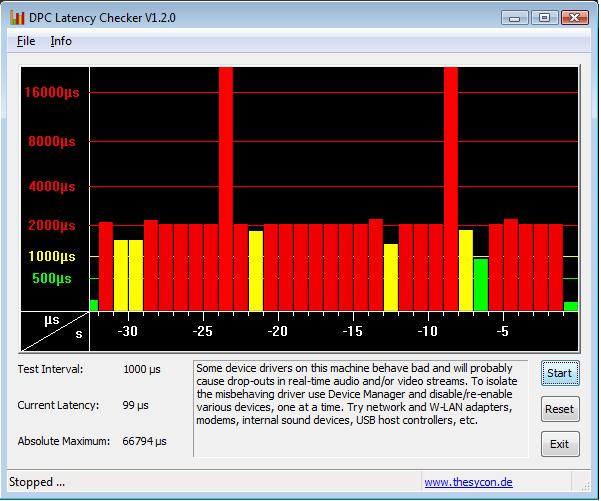Click the Exit button

click(560, 444)
